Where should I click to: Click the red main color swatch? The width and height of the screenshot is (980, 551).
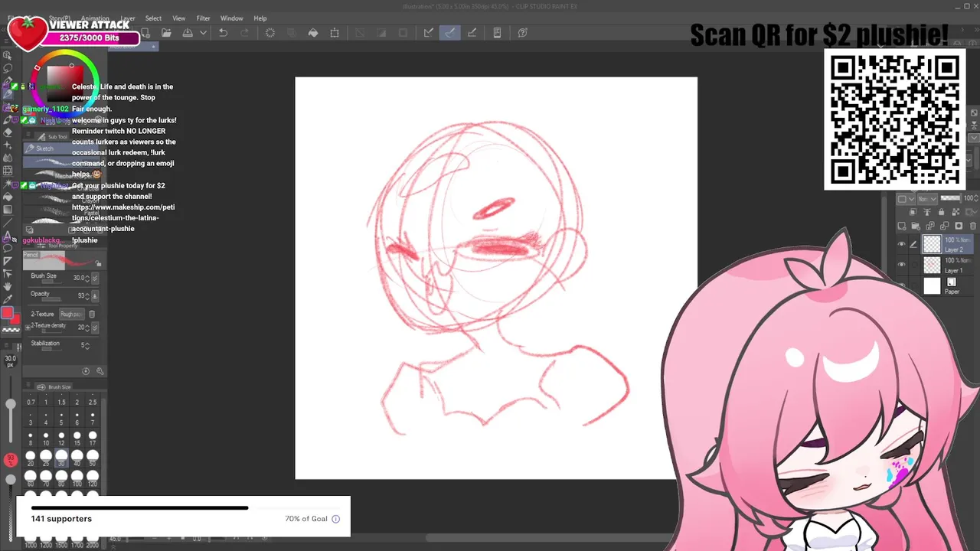click(8, 313)
